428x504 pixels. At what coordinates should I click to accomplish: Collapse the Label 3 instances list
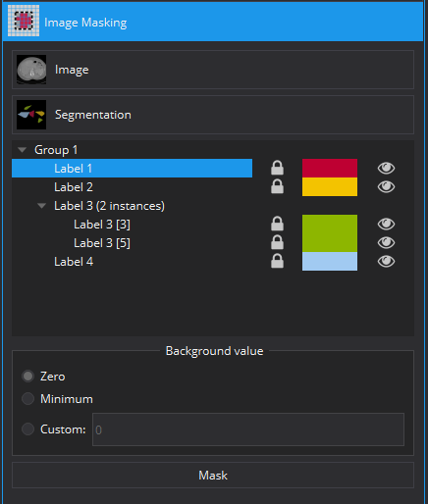coord(42,206)
